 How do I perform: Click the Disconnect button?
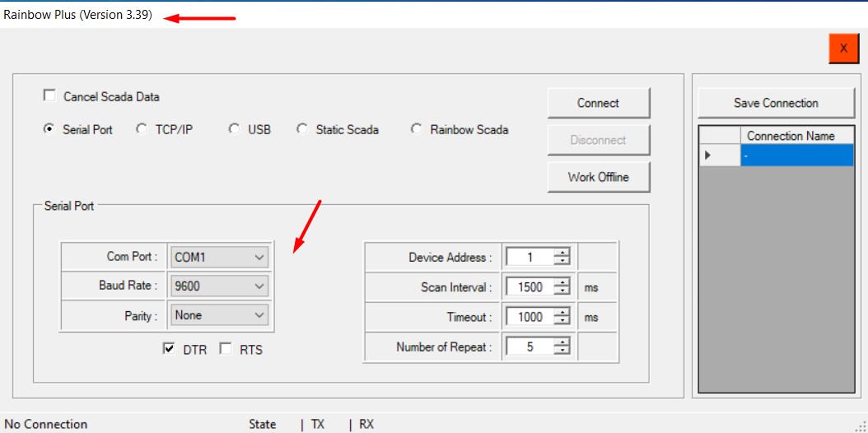coord(599,140)
